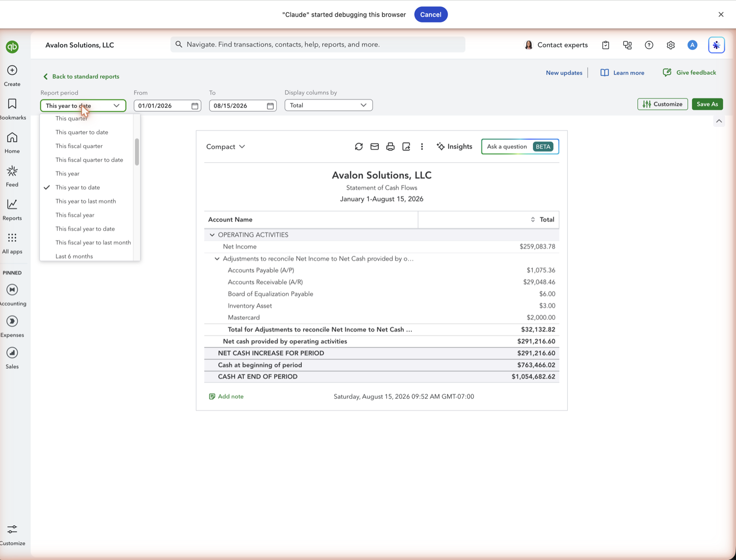Image resolution: width=736 pixels, height=560 pixels.
Task: Open the three-dot more options menu
Action: click(x=422, y=147)
